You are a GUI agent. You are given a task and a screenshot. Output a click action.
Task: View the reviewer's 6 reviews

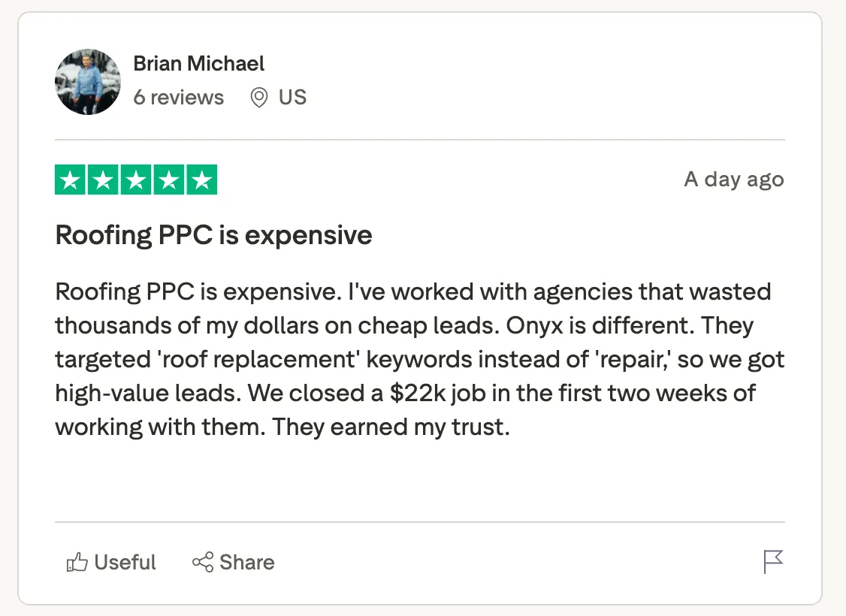(179, 98)
